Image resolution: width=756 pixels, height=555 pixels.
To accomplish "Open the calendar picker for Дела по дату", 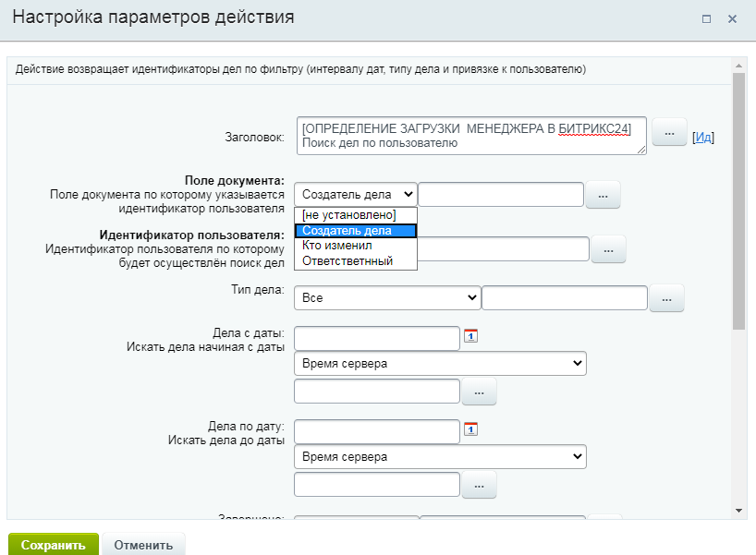I will 470,428.
